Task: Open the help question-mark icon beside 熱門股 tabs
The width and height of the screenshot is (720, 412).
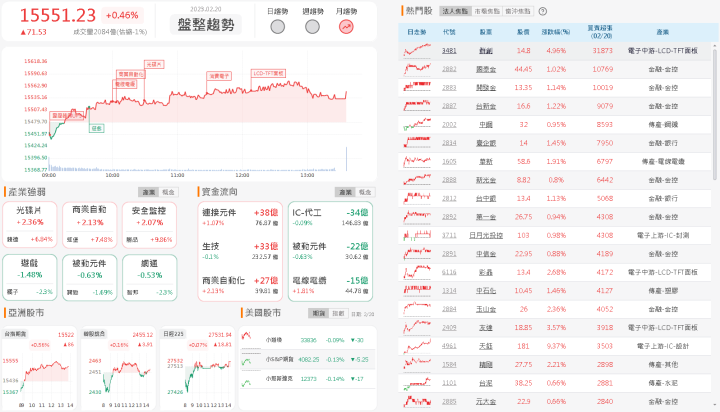Action: point(542,11)
